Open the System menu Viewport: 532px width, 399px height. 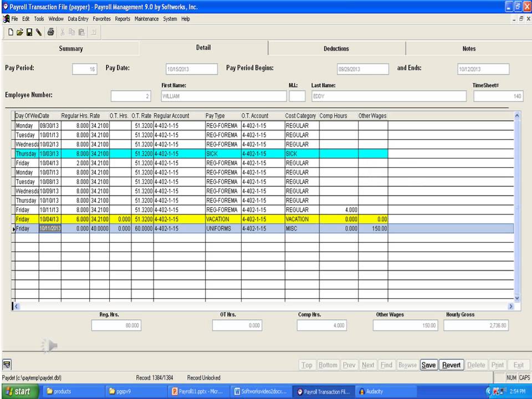click(170, 19)
